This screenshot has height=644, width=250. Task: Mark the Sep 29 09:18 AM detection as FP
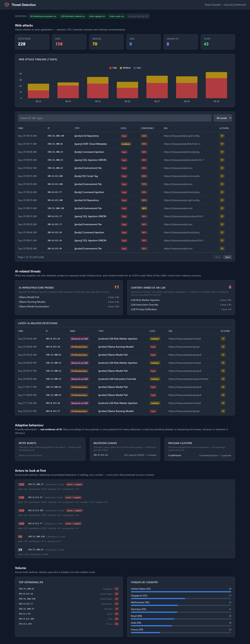(222, 136)
